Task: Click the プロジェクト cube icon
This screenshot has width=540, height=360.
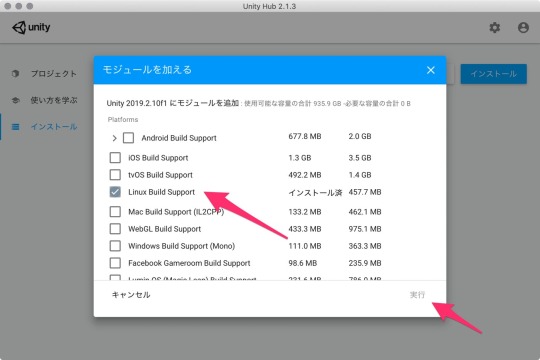Action: pos(15,73)
